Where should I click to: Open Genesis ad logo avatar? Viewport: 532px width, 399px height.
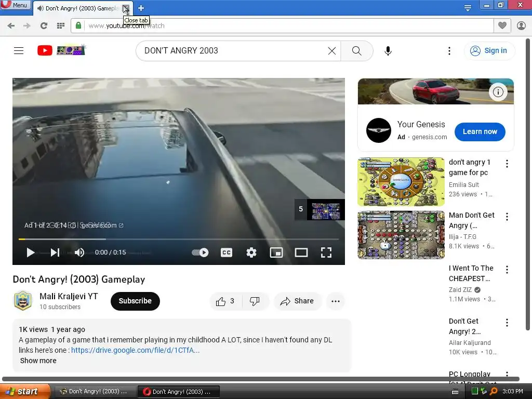tap(379, 130)
